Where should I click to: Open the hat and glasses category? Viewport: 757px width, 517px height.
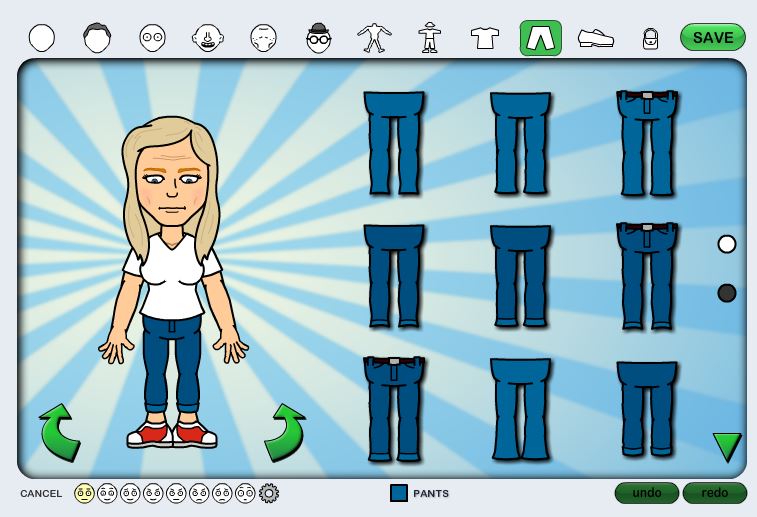[x=319, y=38]
